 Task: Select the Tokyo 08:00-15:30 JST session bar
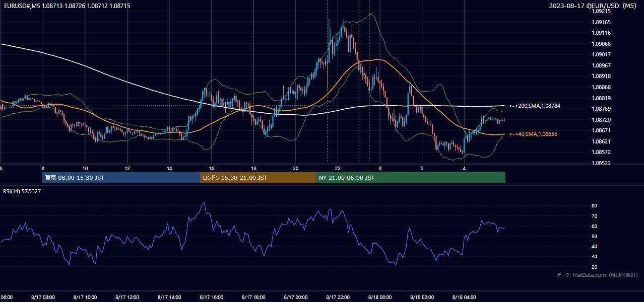click(121, 178)
